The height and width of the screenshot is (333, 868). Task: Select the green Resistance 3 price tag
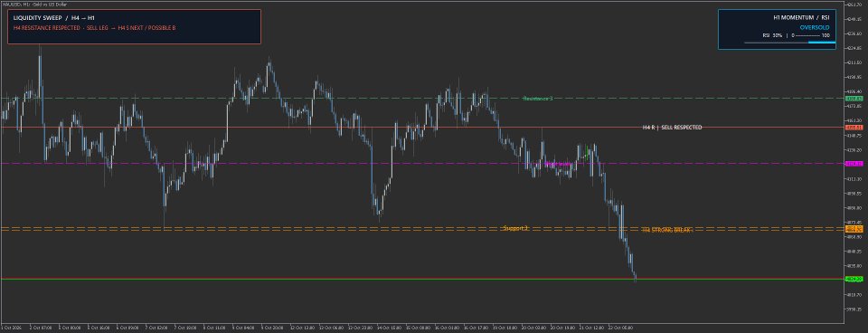pyautogui.click(x=854, y=98)
